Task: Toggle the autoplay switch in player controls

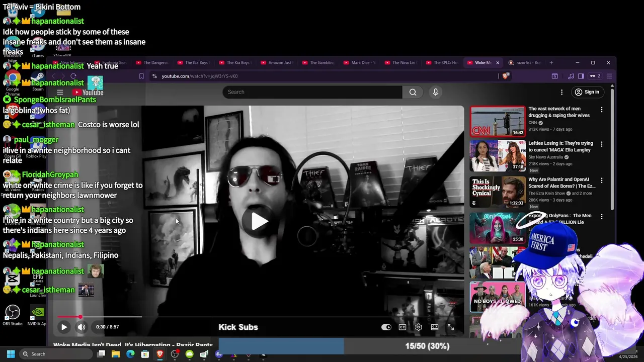Action: pos(386,327)
